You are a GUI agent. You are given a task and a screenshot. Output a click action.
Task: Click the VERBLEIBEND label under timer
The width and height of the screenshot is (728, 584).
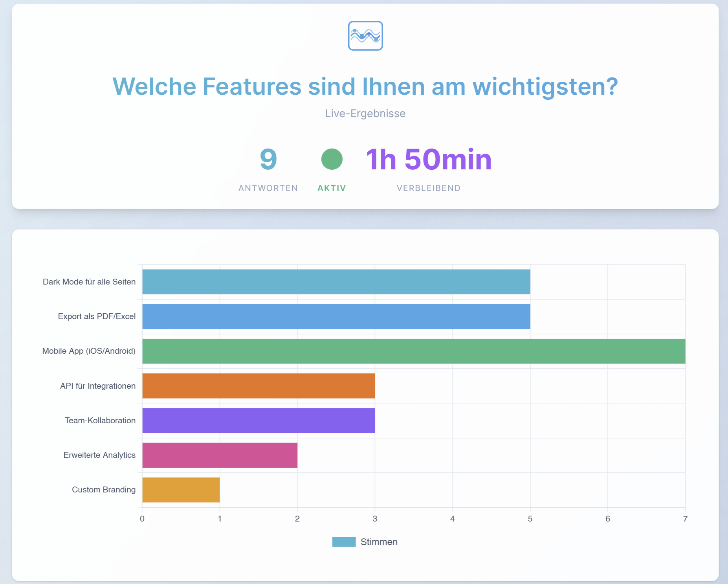point(428,188)
